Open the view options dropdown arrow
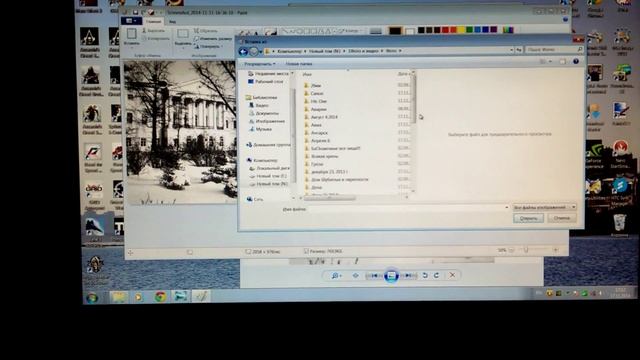640x360 pixels. tap(550, 61)
